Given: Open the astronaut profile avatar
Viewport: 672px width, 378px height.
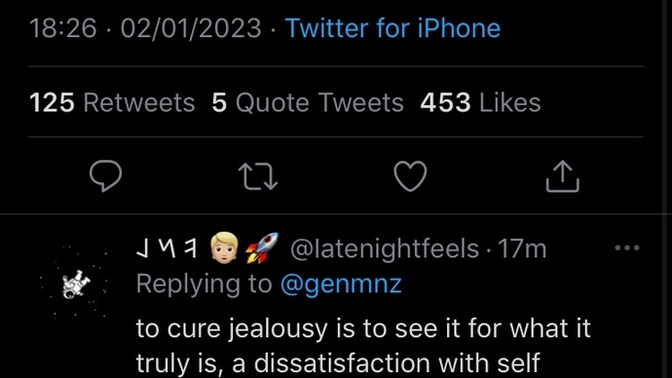Looking at the screenshot, I should click(x=75, y=284).
